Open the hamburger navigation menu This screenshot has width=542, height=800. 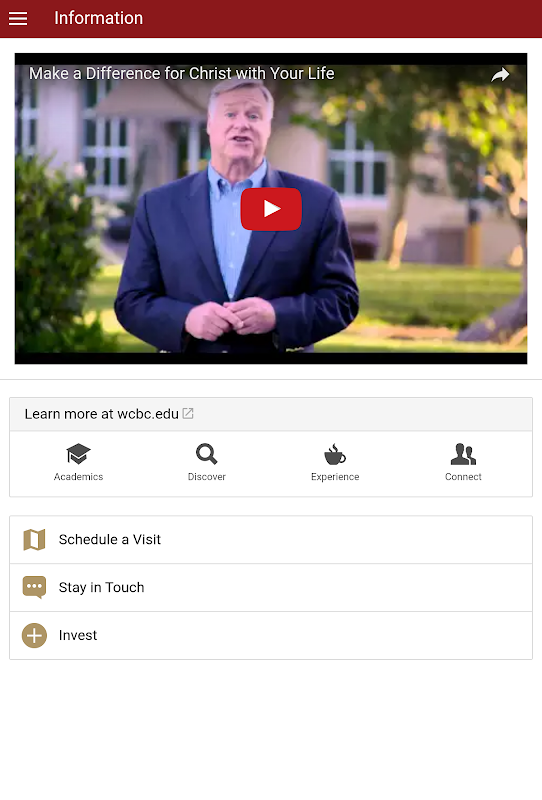pyautogui.click(x=18, y=18)
